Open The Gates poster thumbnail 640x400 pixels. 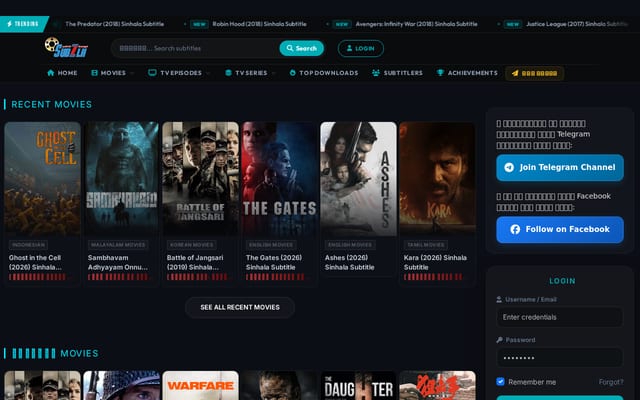(x=280, y=178)
